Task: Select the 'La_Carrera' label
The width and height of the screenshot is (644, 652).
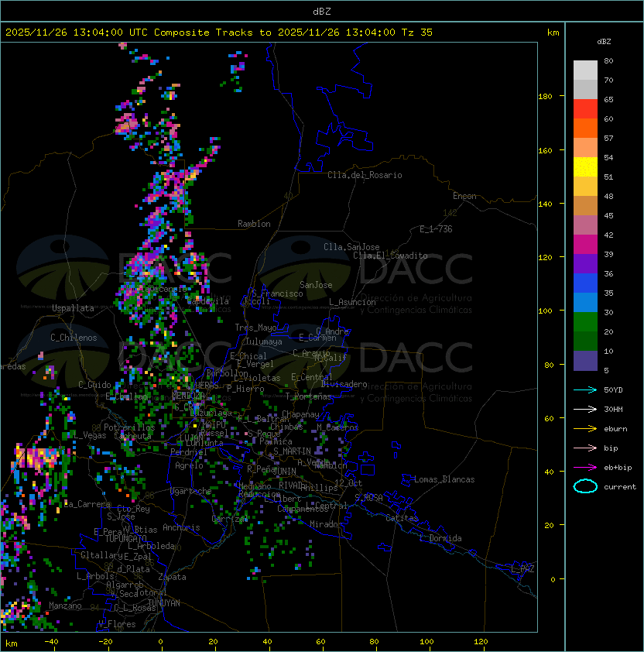Action: [87, 504]
